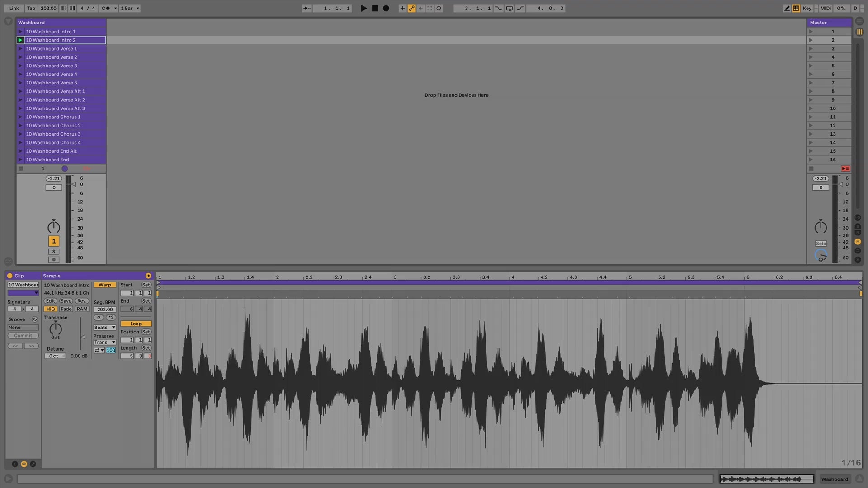Toggle the Draw Mode pencil icon

(x=787, y=8)
